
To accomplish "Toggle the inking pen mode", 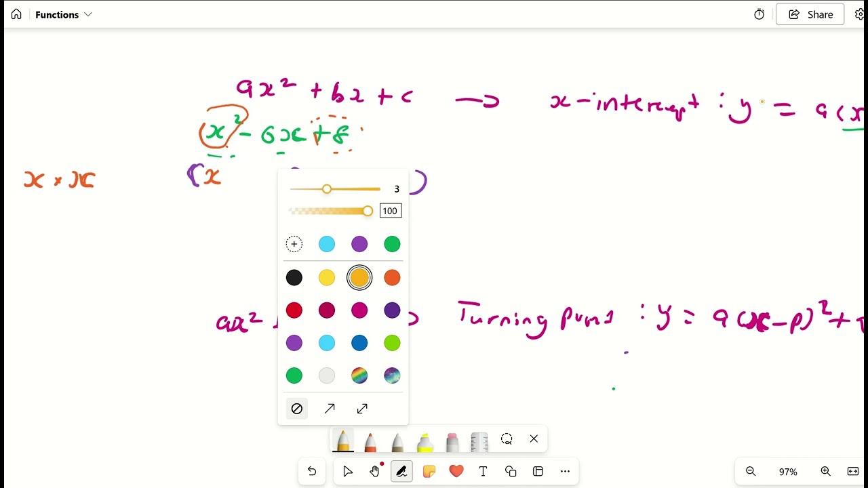I will (401, 471).
